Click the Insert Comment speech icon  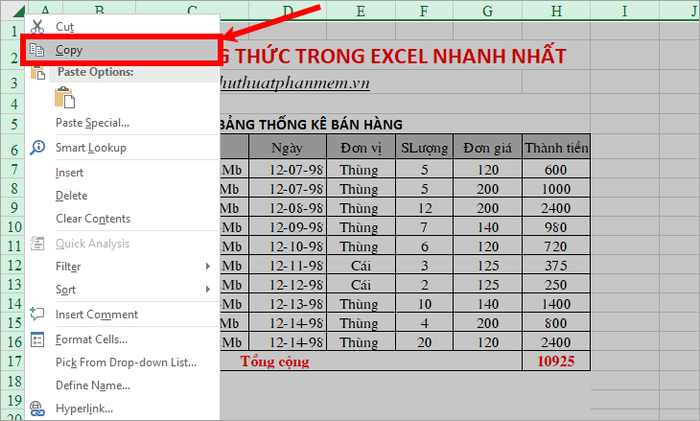pos(37,314)
